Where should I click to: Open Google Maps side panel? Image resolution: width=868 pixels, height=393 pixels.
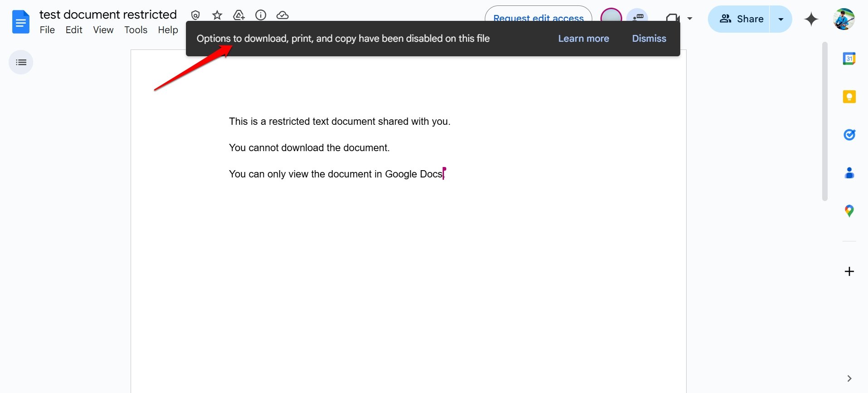[849, 211]
